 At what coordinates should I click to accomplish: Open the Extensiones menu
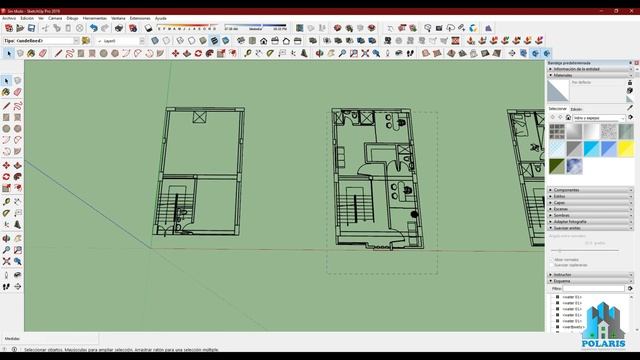coord(140,18)
